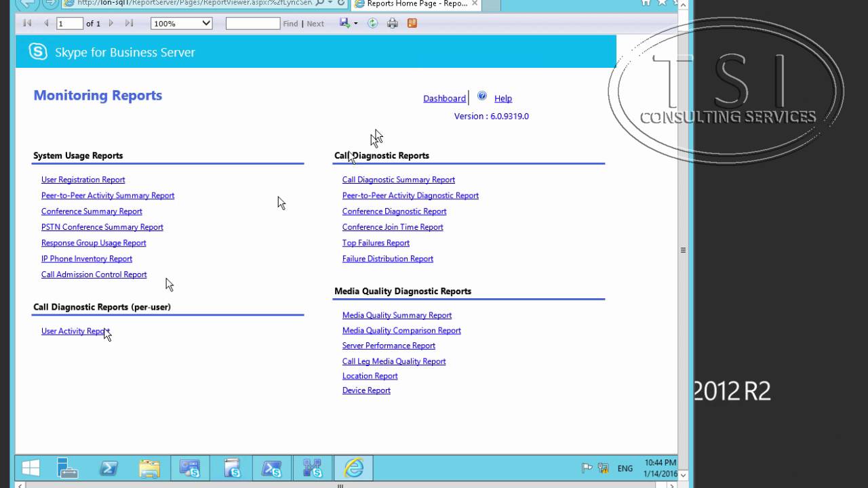The width and height of the screenshot is (868, 488).
Task: Click the browser address bar URL
Action: pos(195,3)
